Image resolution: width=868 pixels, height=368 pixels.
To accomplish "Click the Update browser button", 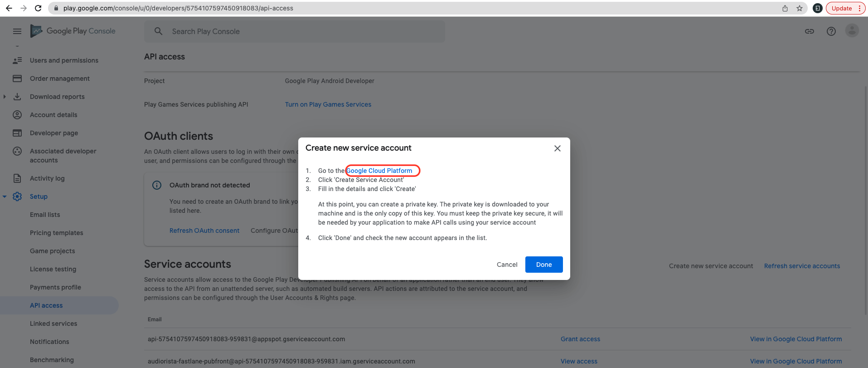I will tap(846, 8).
